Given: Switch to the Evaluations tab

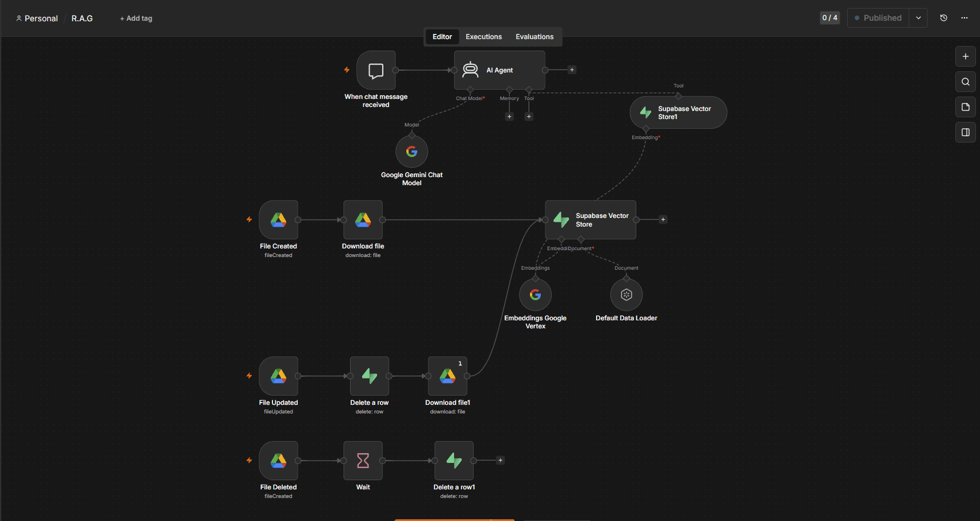Looking at the screenshot, I should click(535, 37).
